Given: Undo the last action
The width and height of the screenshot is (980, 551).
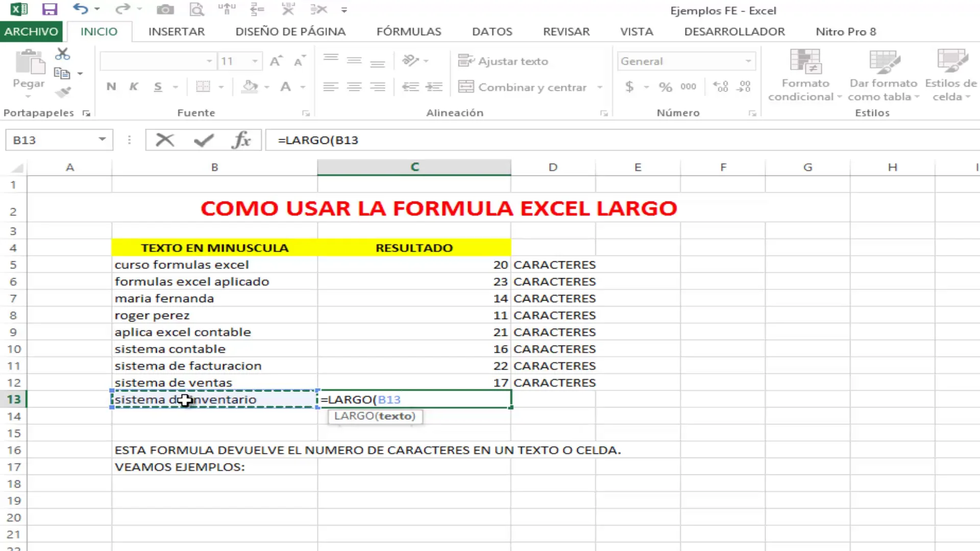Looking at the screenshot, I should [x=80, y=9].
